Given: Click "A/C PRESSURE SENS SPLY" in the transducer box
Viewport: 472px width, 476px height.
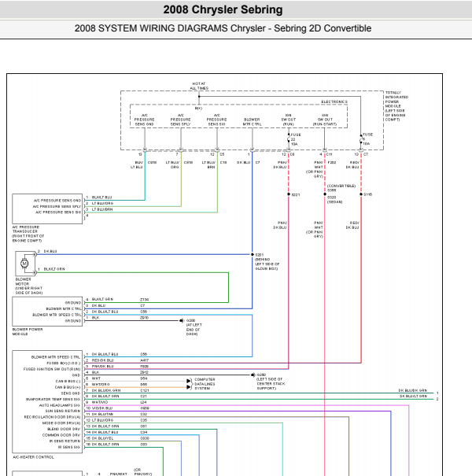Looking at the screenshot, I should pyautogui.click(x=57, y=206).
